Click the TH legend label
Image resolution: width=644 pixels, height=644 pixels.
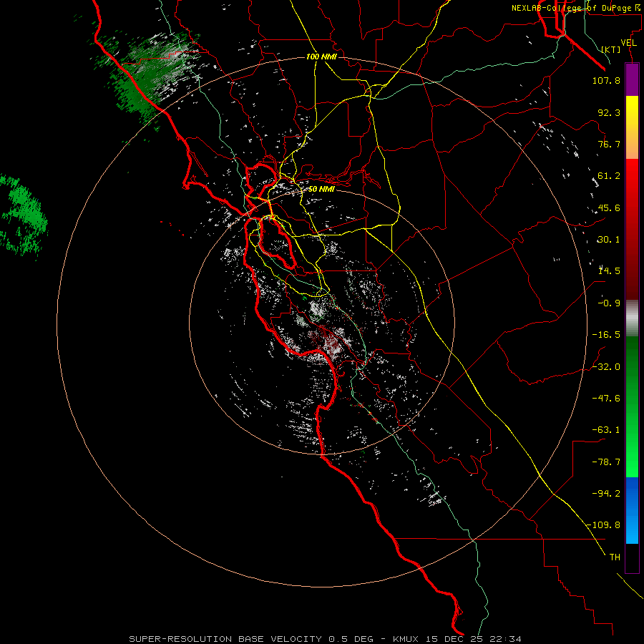tap(615, 557)
